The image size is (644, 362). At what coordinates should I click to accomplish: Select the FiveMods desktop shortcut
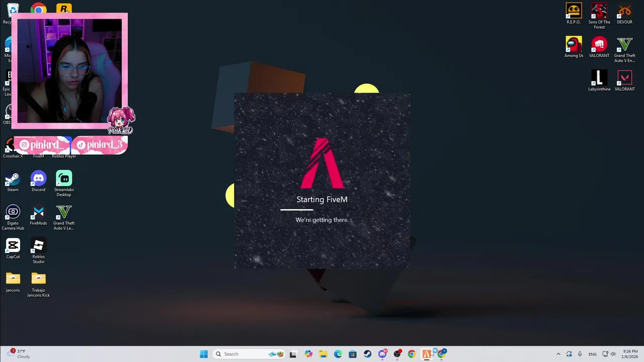click(38, 216)
